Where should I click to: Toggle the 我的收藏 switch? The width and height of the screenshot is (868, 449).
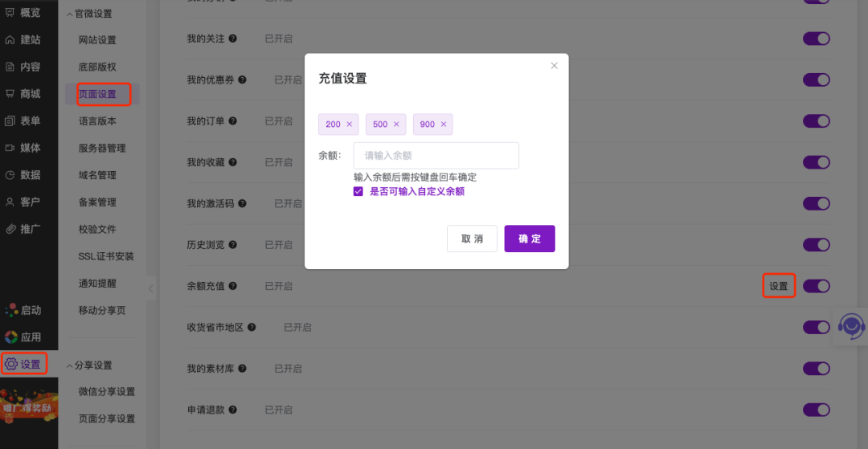pos(817,162)
